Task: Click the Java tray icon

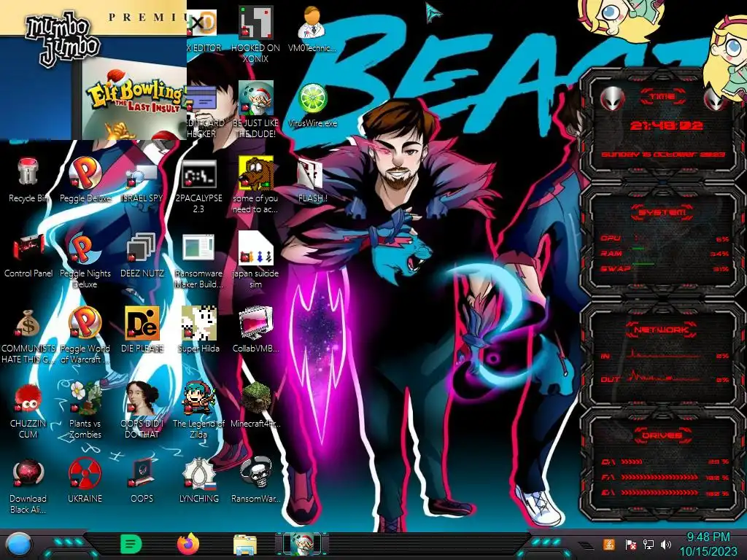Action: tap(608, 544)
